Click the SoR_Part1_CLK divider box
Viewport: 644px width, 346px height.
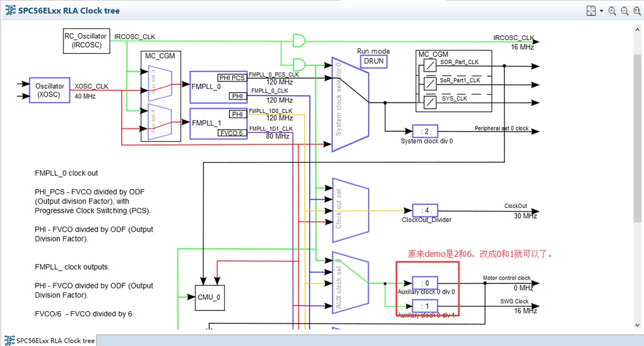tap(430, 83)
